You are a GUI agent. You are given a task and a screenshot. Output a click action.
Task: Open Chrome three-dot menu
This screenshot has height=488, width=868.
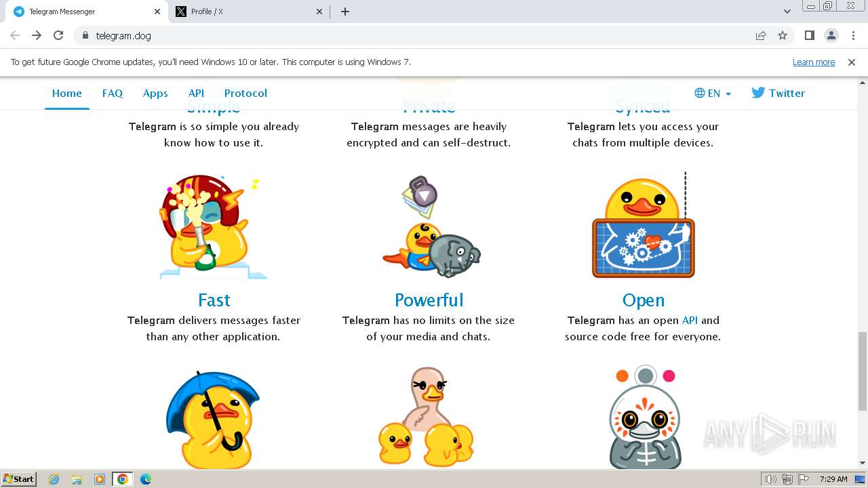point(853,35)
